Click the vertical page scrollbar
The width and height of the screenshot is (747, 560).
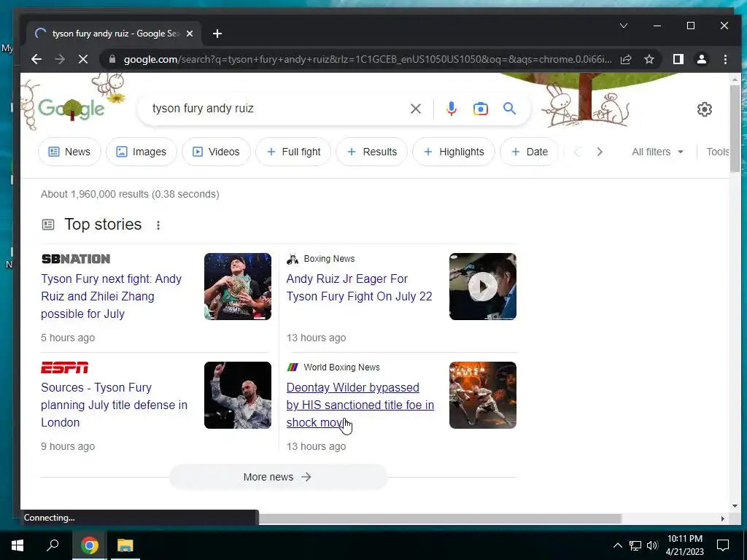[x=734, y=128]
